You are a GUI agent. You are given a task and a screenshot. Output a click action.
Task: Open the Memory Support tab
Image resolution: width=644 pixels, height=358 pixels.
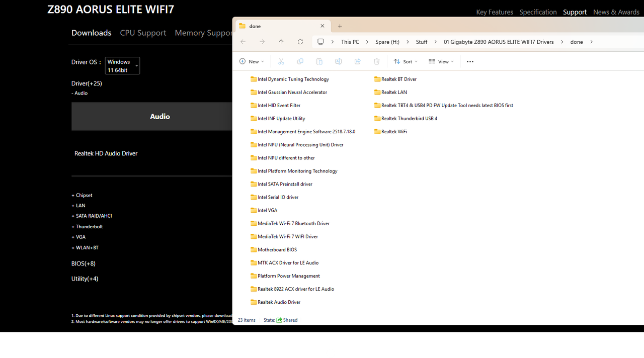point(203,33)
